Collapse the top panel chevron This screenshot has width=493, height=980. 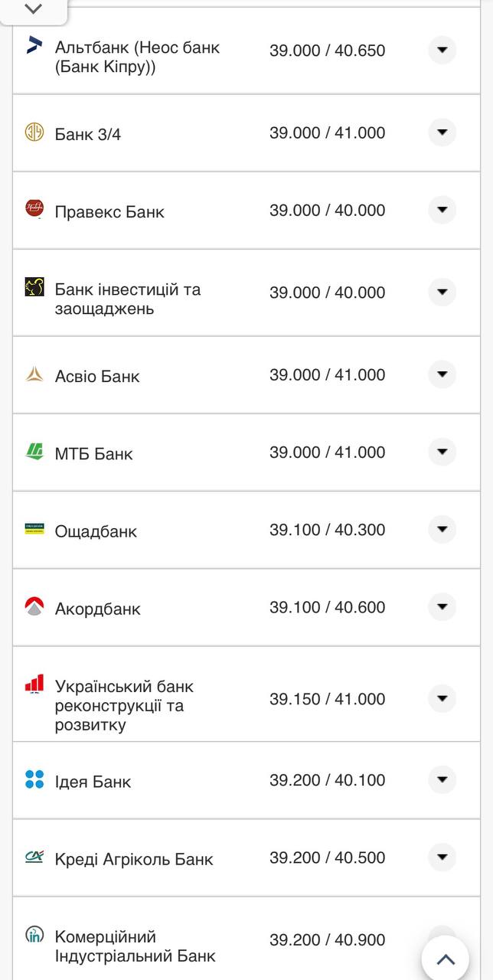coord(34,10)
